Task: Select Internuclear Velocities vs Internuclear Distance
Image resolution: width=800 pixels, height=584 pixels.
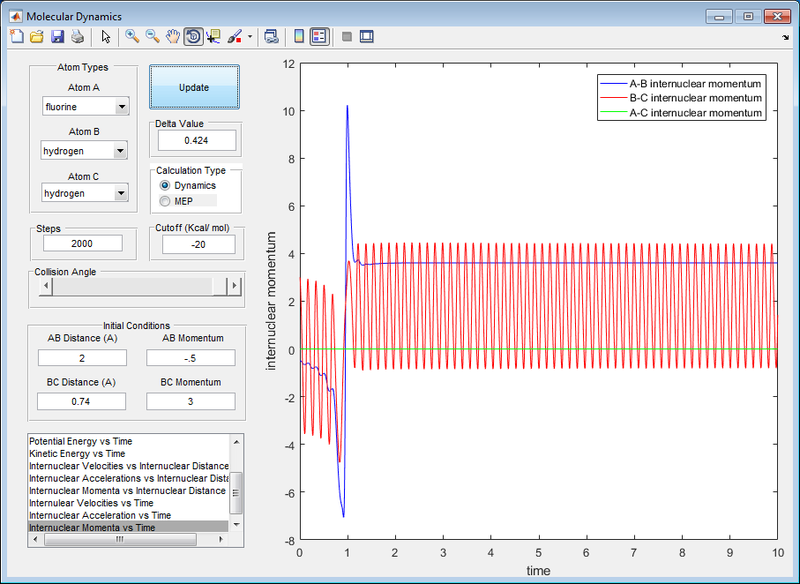Action: pyautogui.click(x=128, y=466)
